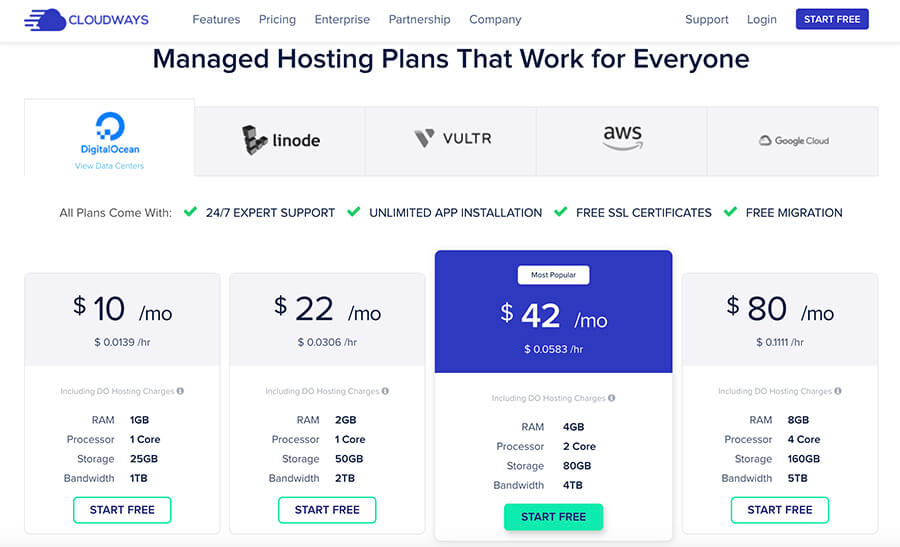The height and width of the screenshot is (547, 900).
Task: Click the $ 0.0306 /hr rate
Action: point(327,342)
